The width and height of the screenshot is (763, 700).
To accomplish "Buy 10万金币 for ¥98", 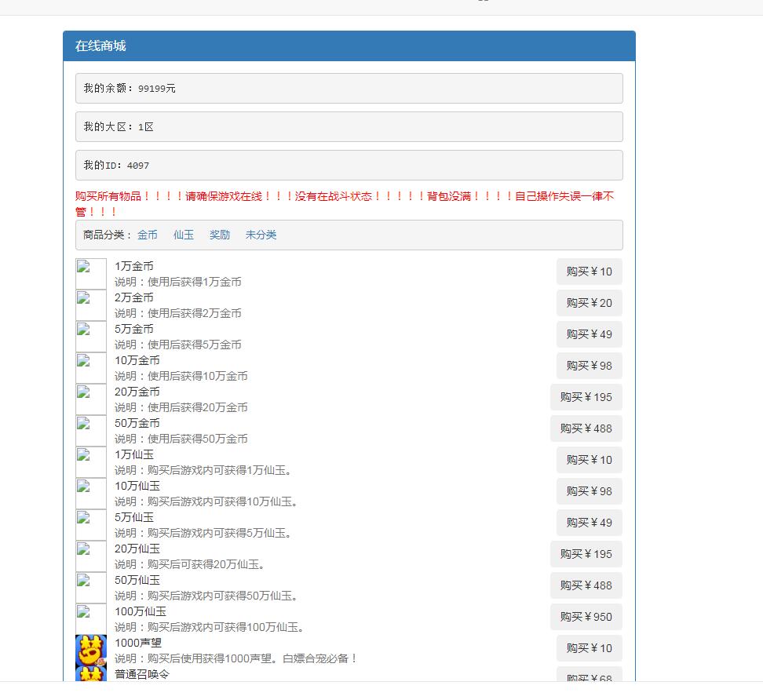I will pos(589,366).
